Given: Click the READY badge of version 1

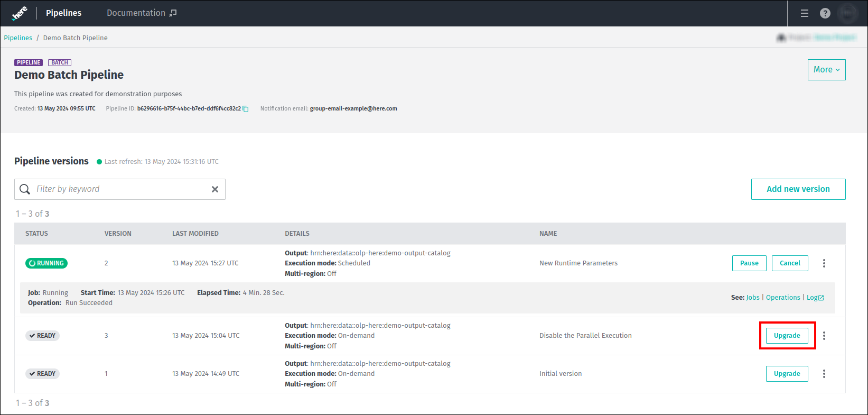Looking at the screenshot, I should click(x=42, y=374).
